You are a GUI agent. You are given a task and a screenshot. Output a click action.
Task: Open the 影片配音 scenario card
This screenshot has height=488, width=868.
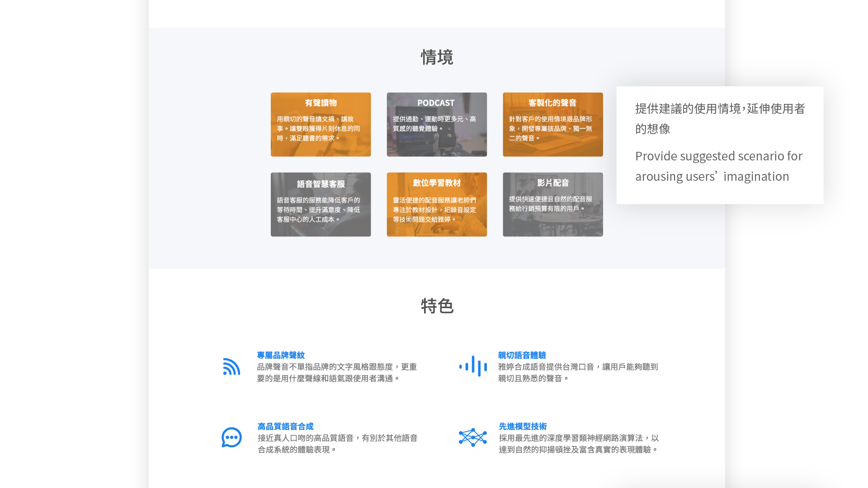(552, 204)
